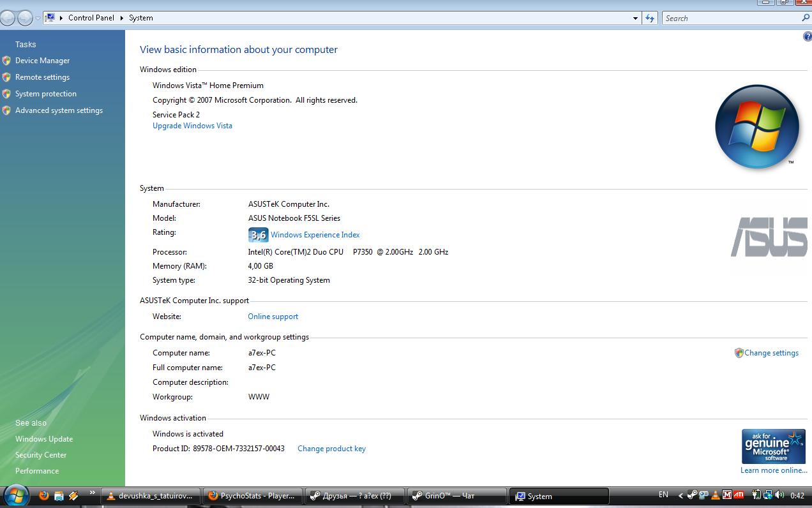The height and width of the screenshot is (508, 812).
Task: Open the Windows Experience Index link
Action: point(315,235)
